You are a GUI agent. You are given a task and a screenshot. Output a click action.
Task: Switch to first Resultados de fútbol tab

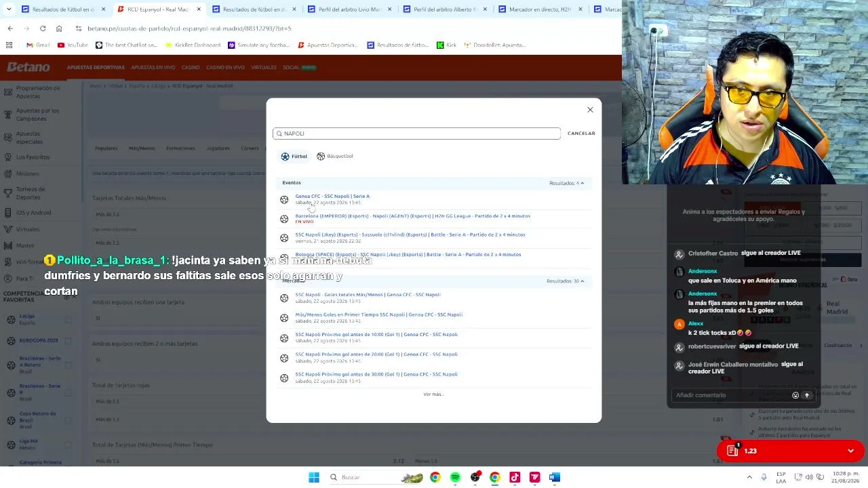coord(63,9)
